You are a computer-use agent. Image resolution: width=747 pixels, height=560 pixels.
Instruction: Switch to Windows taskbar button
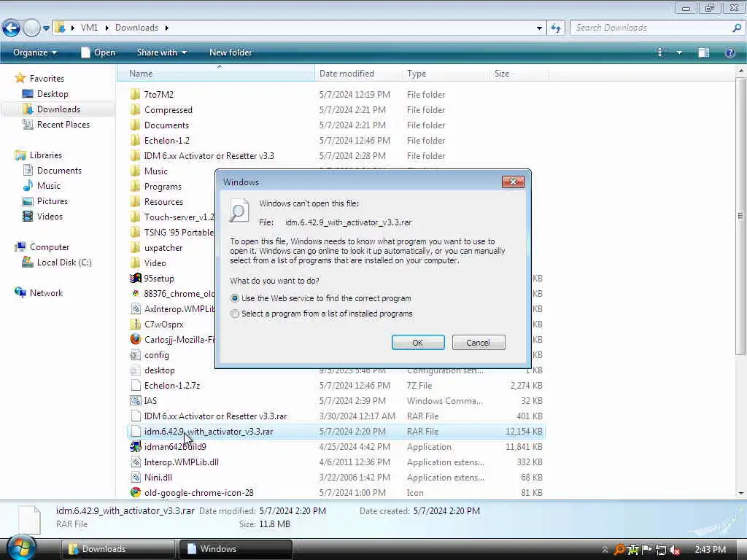coord(236,549)
